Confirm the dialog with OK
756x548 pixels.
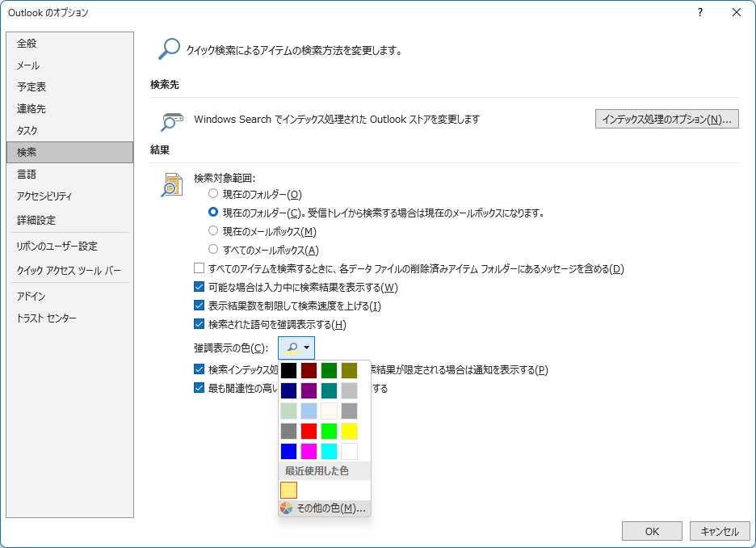(x=652, y=531)
